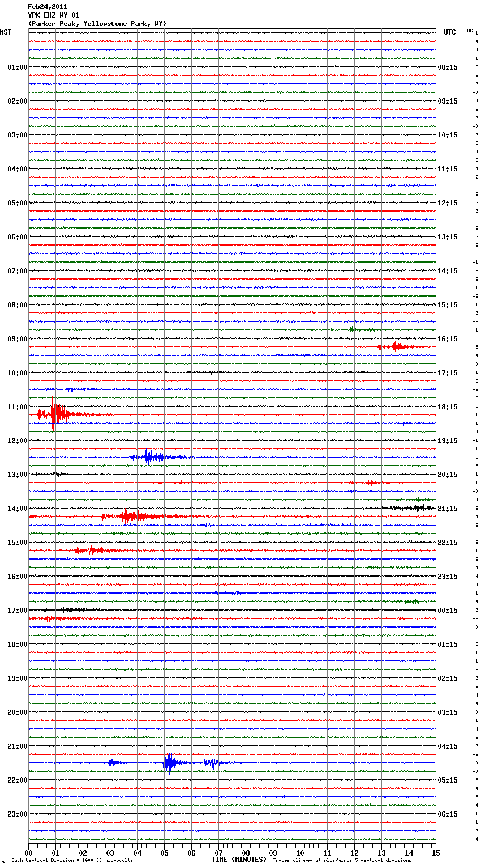Screen dimensions: 481x868
Task: Click the 22:15 UTC time label
Action: (448, 543)
